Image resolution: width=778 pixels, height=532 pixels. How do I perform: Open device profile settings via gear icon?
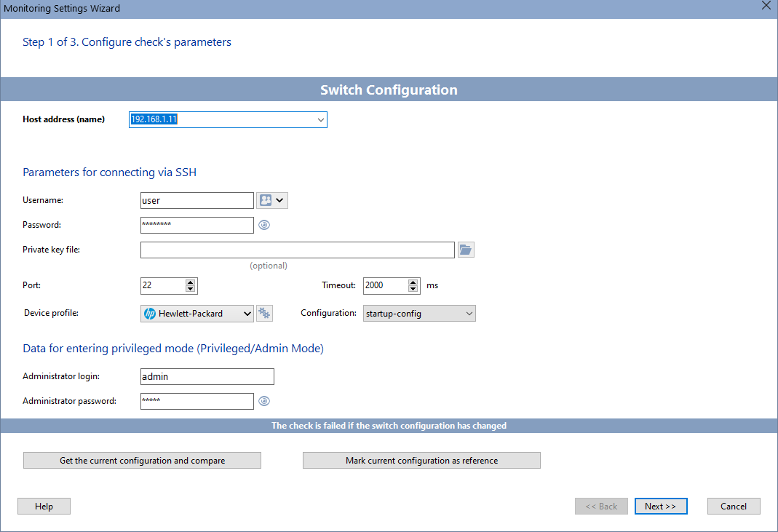tap(264, 313)
